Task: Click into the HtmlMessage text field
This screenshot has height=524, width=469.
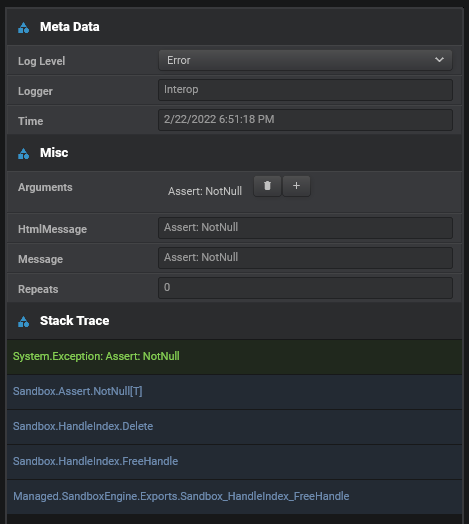Action: (x=305, y=228)
